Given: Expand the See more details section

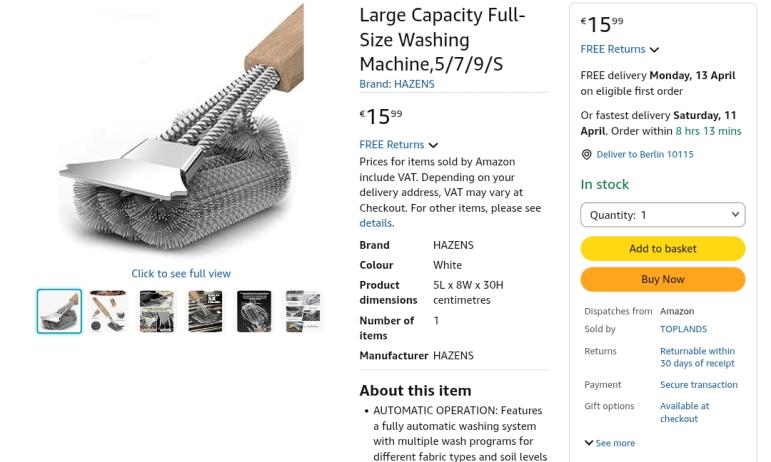Looking at the screenshot, I should pos(609,443).
